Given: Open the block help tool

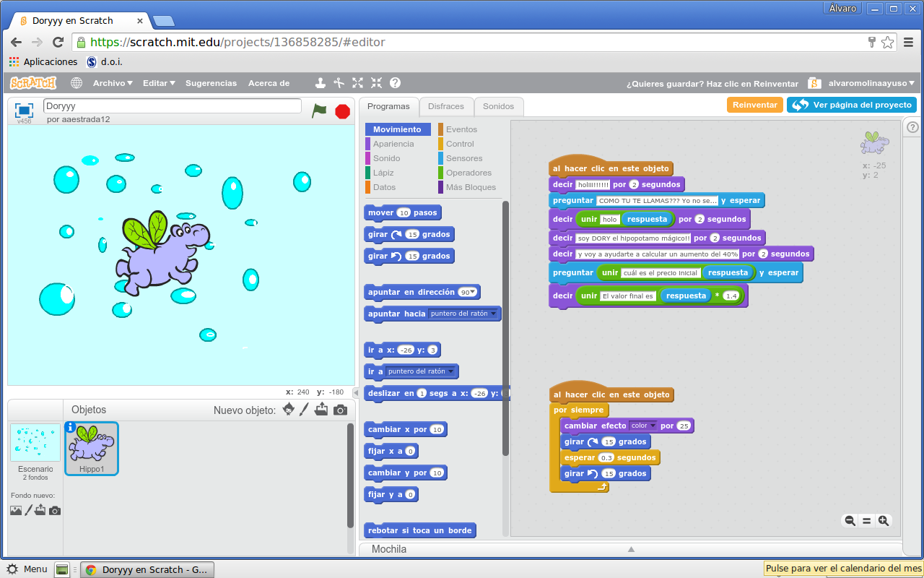Looking at the screenshot, I should (x=394, y=83).
